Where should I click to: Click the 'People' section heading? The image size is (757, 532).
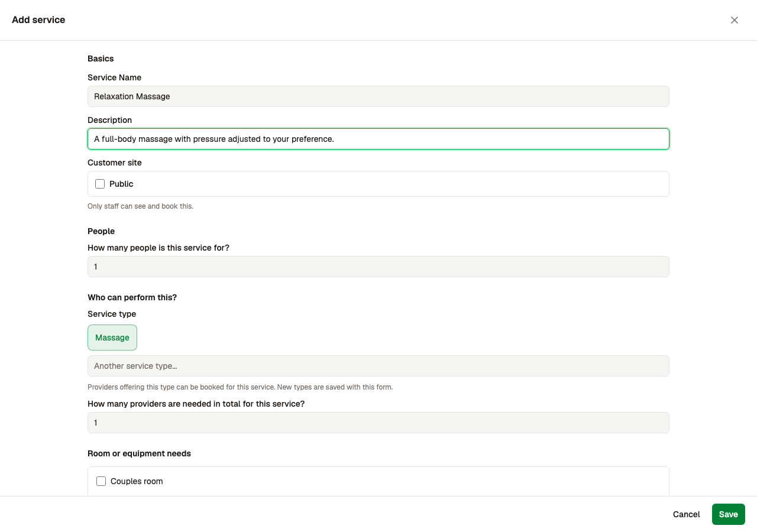101,231
